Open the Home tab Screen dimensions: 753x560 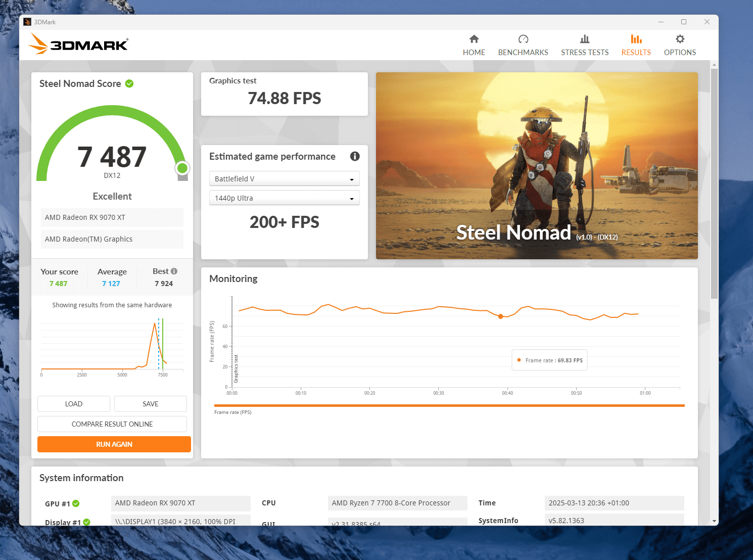pos(474,45)
